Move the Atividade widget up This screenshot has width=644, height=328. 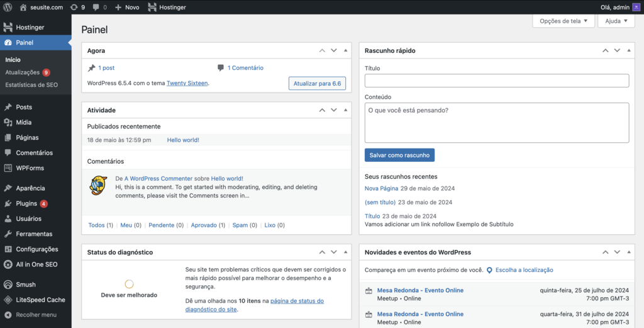pyautogui.click(x=322, y=110)
